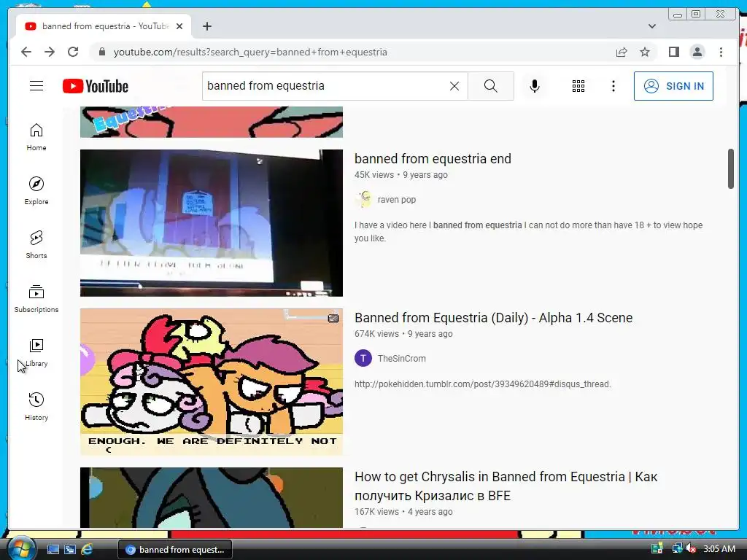Click the magnifying glass search button
The height and width of the screenshot is (560, 747).
(x=491, y=86)
